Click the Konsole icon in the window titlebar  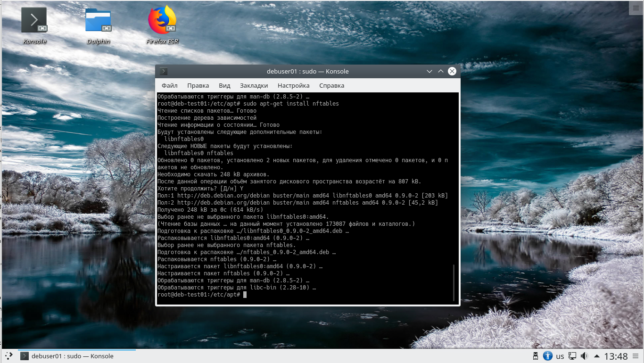pyautogui.click(x=163, y=71)
